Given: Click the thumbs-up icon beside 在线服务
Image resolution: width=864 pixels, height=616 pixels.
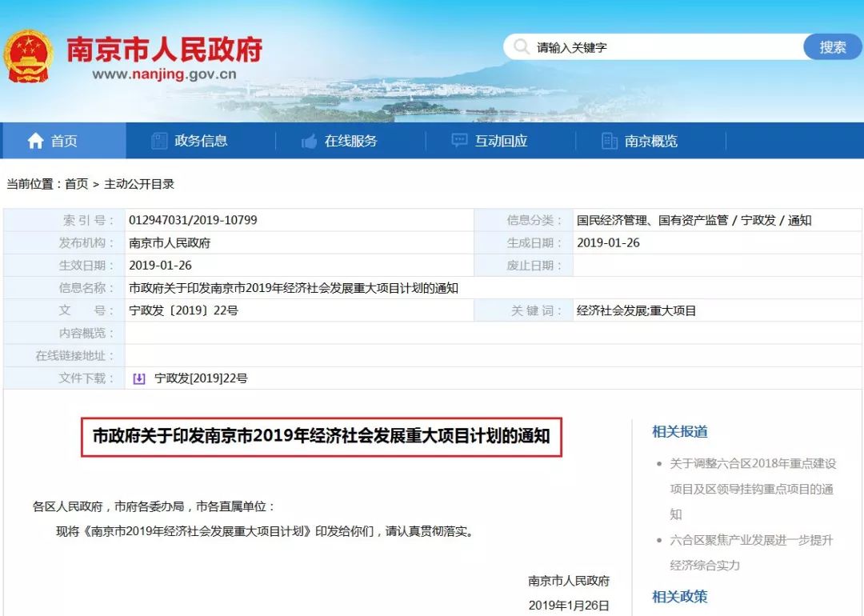Looking at the screenshot, I should pyautogui.click(x=310, y=141).
